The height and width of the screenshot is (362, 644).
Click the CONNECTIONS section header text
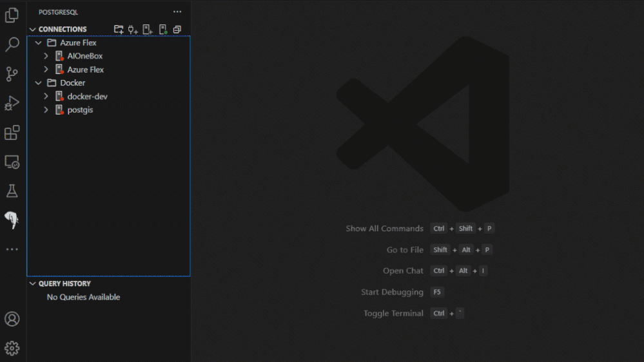63,29
